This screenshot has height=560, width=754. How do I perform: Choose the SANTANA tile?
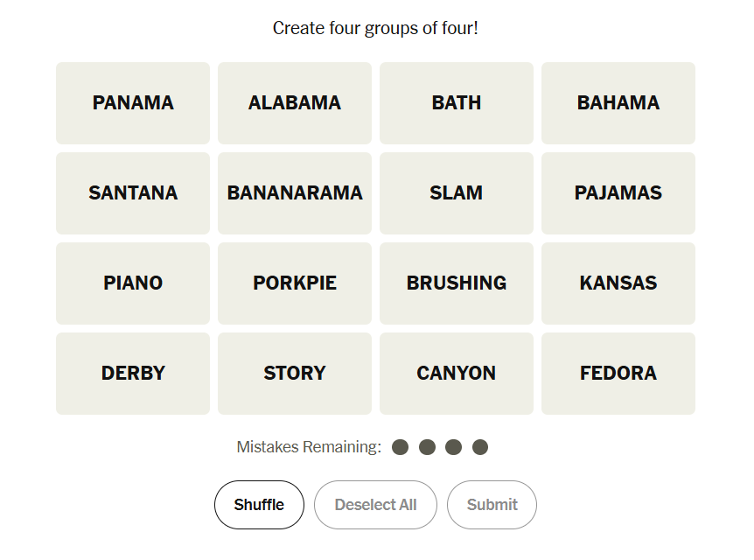[x=133, y=193]
